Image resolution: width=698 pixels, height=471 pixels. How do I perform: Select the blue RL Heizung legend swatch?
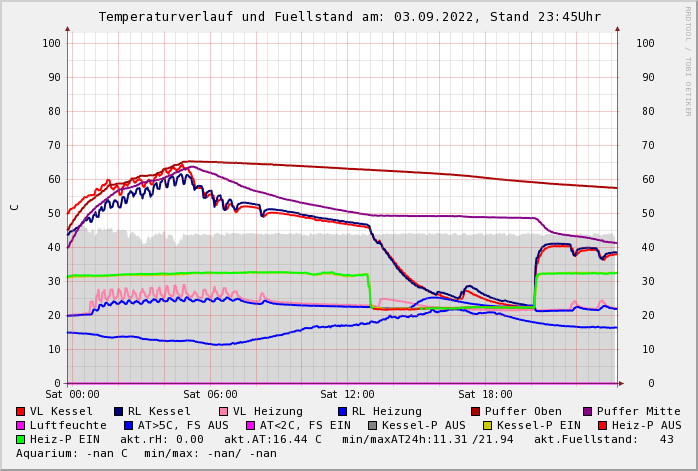(x=342, y=411)
